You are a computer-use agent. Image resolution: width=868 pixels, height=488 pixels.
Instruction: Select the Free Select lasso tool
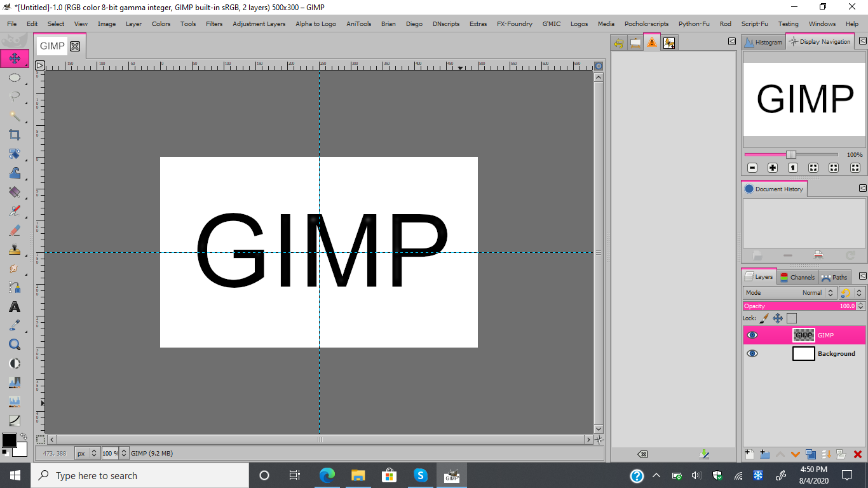click(14, 97)
